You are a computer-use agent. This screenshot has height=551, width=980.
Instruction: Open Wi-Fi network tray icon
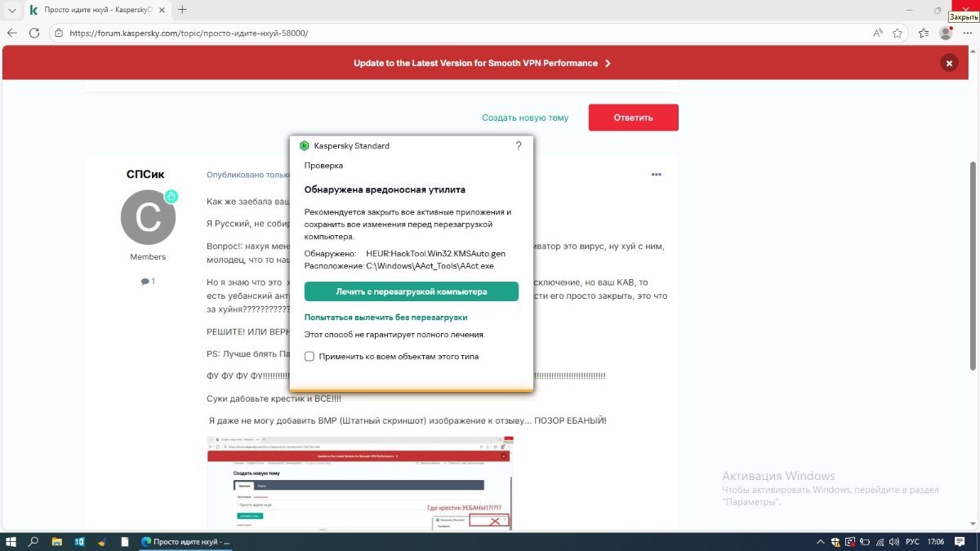click(x=880, y=541)
